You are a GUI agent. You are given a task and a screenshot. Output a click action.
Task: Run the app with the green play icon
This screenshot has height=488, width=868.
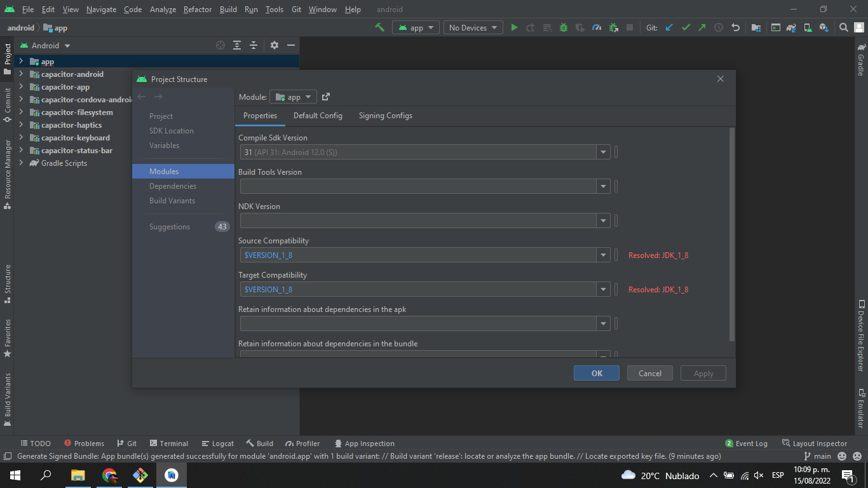[514, 27]
